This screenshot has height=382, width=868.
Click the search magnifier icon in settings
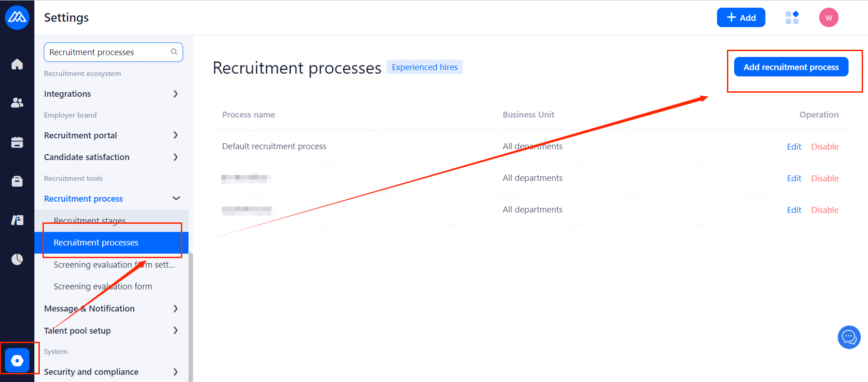[x=174, y=52]
